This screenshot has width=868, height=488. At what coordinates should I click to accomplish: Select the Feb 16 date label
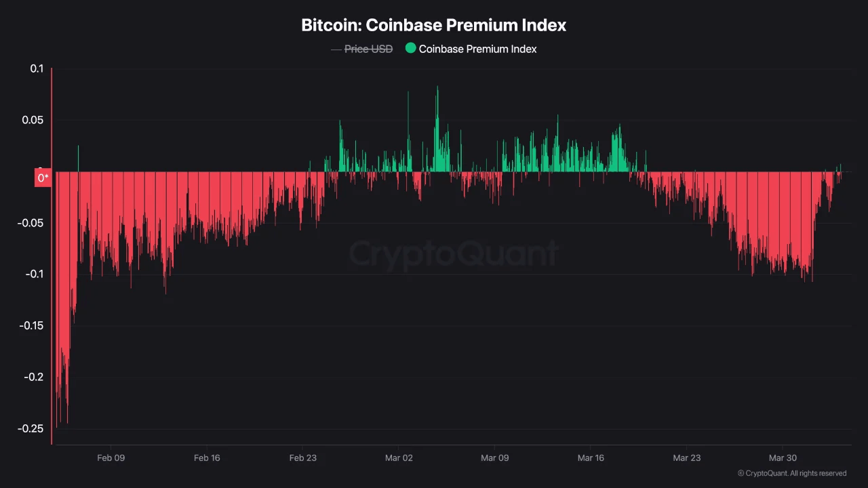click(x=207, y=458)
